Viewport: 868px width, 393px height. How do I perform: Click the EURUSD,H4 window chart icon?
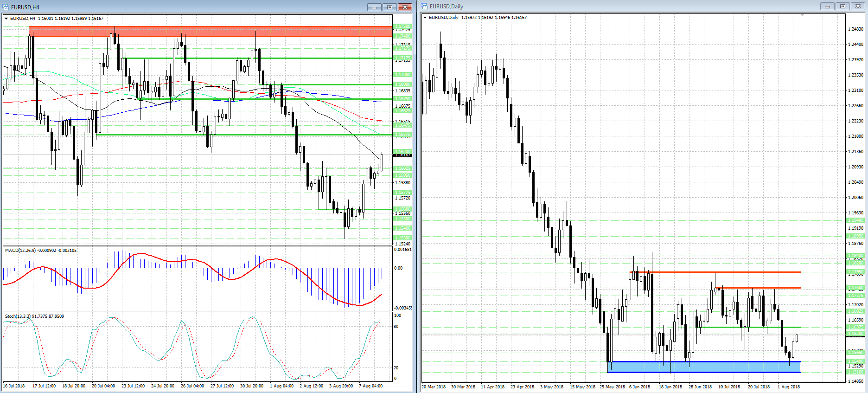6,7
